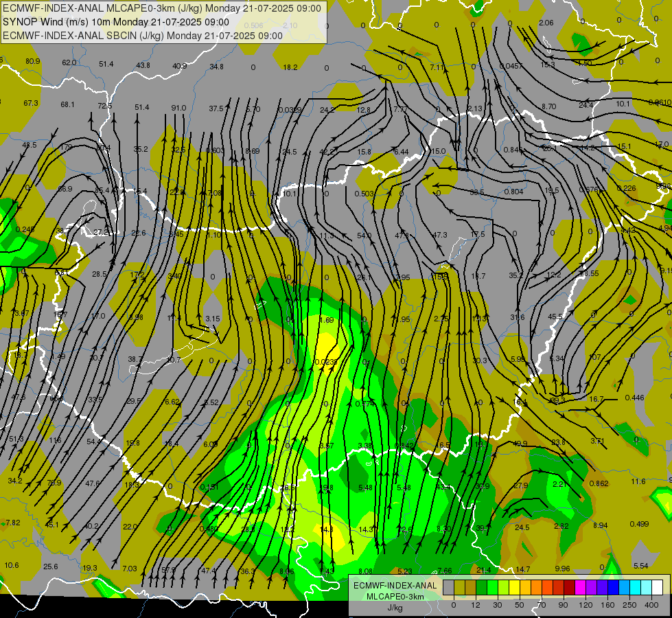The width and height of the screenshot is (672, 618).
Task: Click the legend tick label '160'
Action: pos(607,606)
